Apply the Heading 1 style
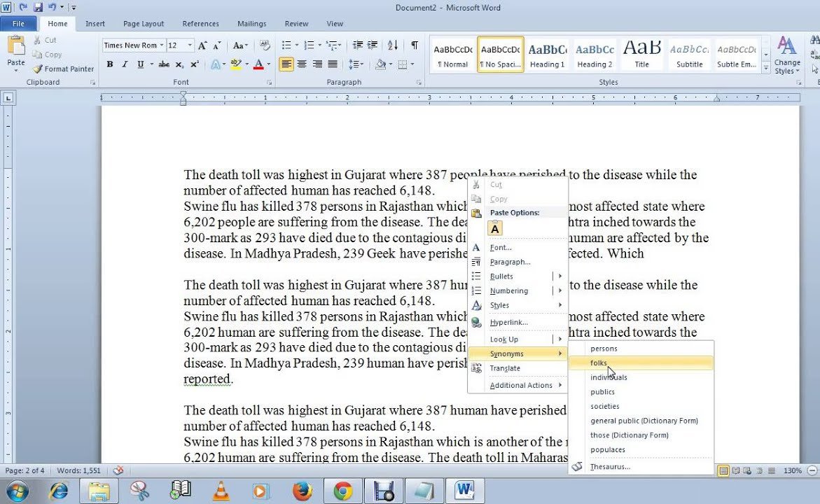Screen dimensions: 820x504 point(547,55)
